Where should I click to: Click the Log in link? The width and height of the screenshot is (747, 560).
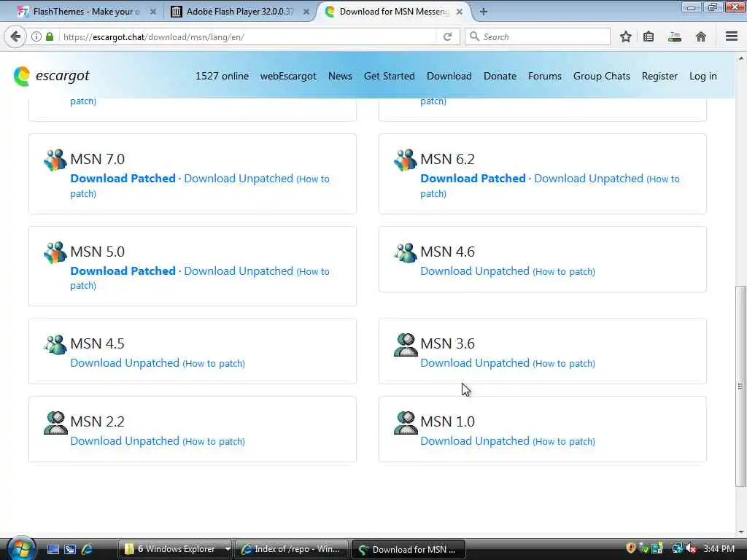pos(703,76)
